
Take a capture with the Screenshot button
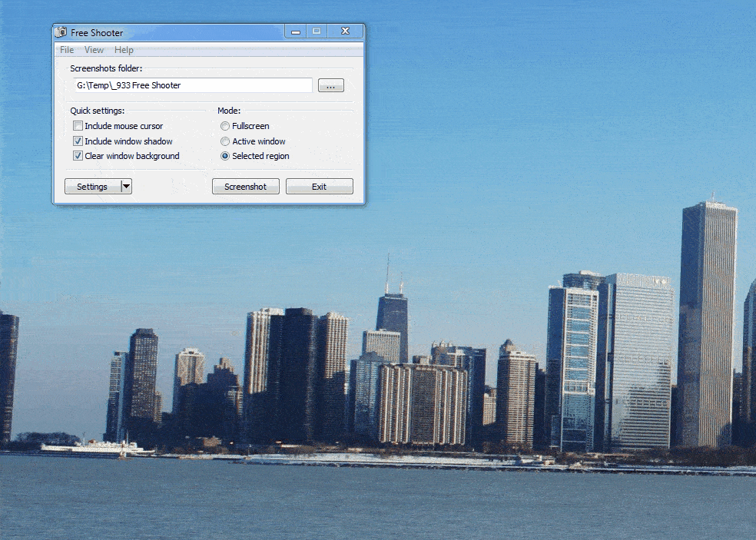click(245, 187)
